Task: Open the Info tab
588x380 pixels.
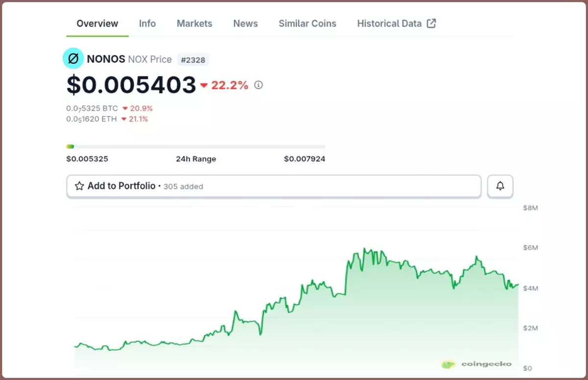Action: click(x=147, y=24)
